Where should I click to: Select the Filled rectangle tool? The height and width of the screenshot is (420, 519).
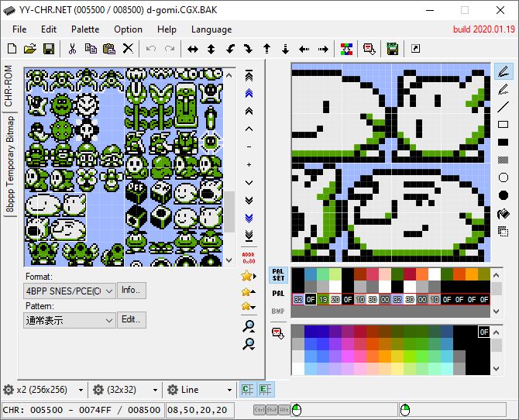(503, 143)
